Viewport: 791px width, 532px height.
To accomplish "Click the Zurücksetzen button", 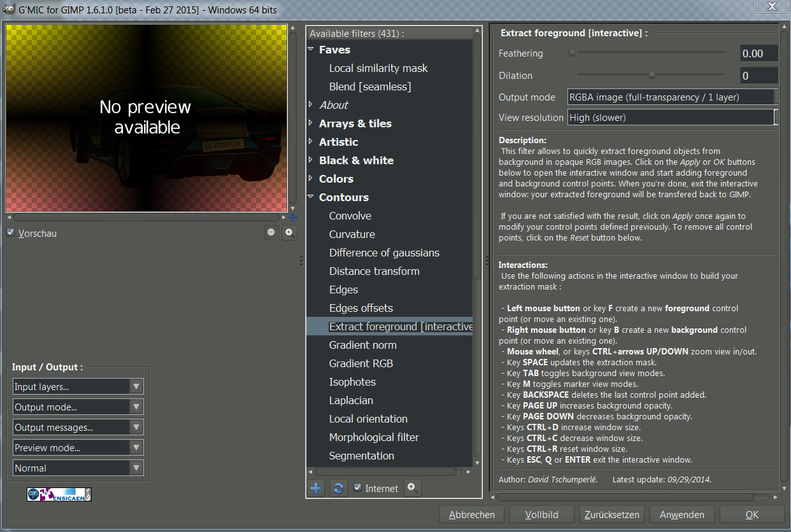I will coord(612,514).
